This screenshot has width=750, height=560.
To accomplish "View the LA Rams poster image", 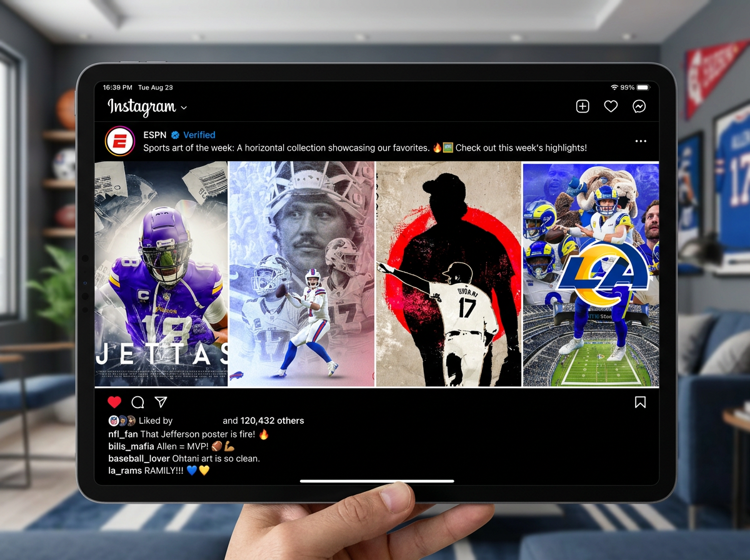I will 591,274.
